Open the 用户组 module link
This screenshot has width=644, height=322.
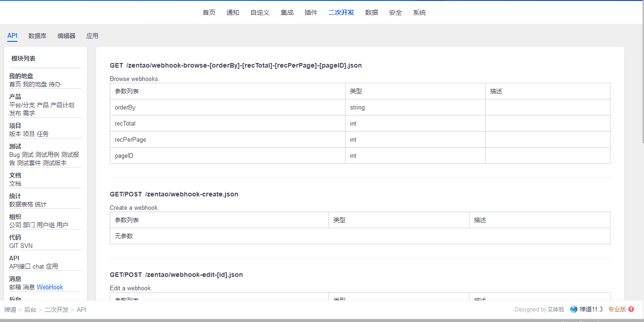[45, 225]
